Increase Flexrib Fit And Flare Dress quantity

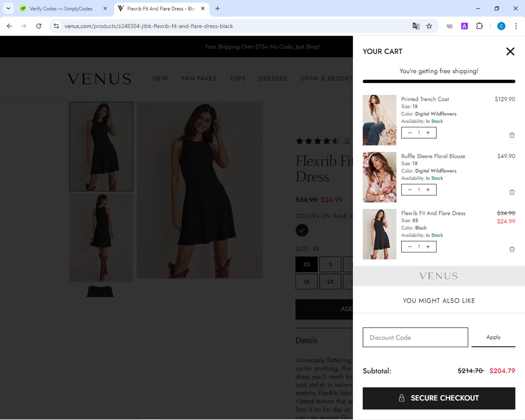point(428,247)
